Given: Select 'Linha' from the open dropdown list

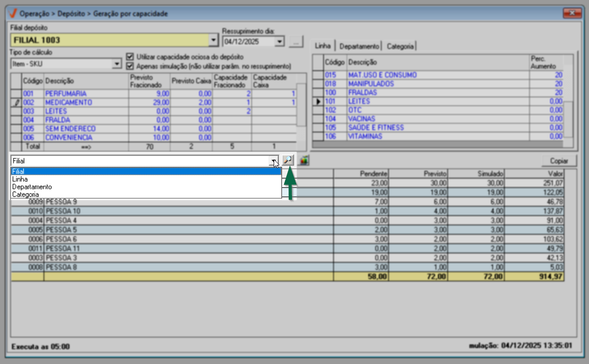Looking at the screenshot, I should point(20,179).
